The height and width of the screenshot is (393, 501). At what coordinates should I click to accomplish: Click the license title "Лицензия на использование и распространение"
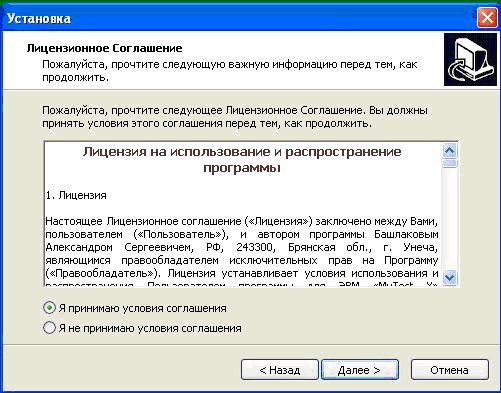[242, 152]
